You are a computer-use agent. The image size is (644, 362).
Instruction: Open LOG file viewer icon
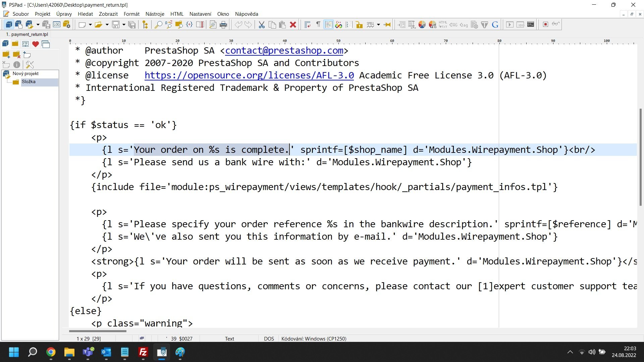[x=57, y=24]
